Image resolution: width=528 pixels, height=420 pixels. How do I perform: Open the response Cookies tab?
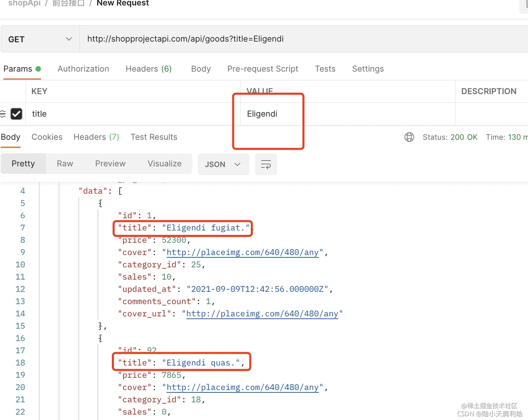tap(47, 137)
